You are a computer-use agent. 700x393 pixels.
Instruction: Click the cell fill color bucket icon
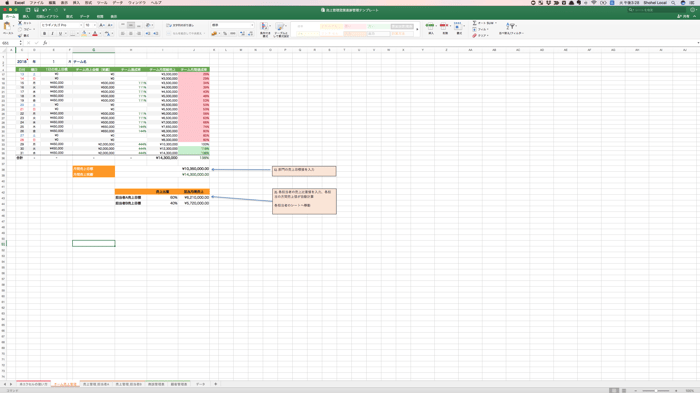click(84, 33)
